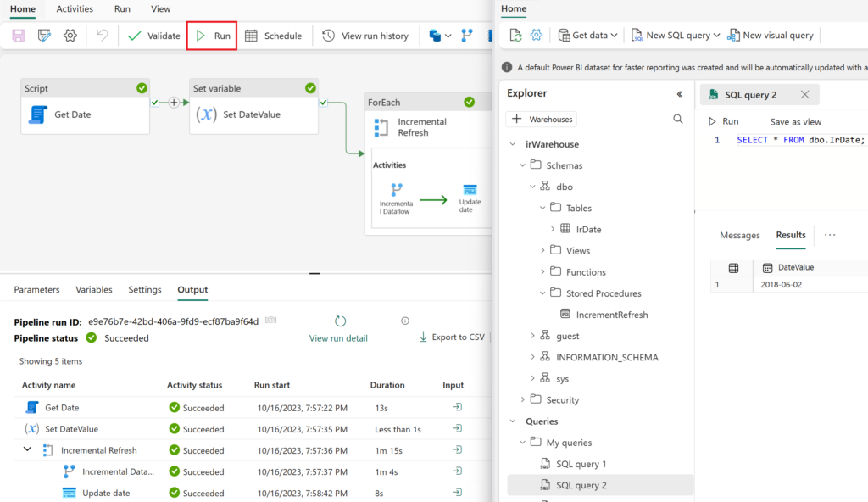This screenshot has width=868, height=502.
Task: Collapse the Explorer pane with double chevron
Action: (679, 94)
